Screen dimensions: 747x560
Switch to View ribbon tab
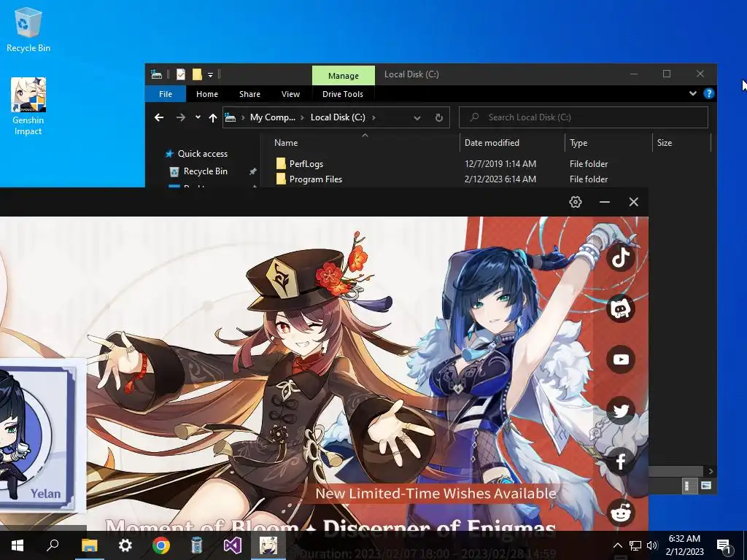coord(290,94)
